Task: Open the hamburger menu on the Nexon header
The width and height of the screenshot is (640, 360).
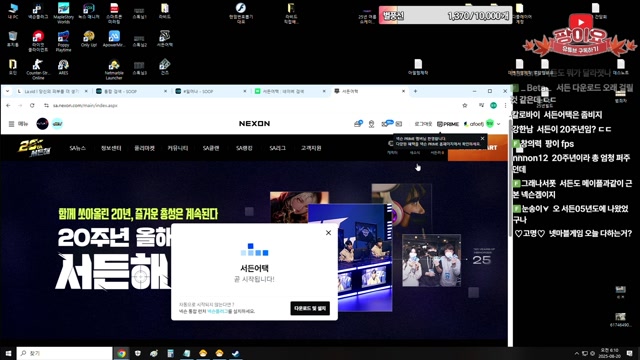Action: pyautogui.click(x=11, y=124)
